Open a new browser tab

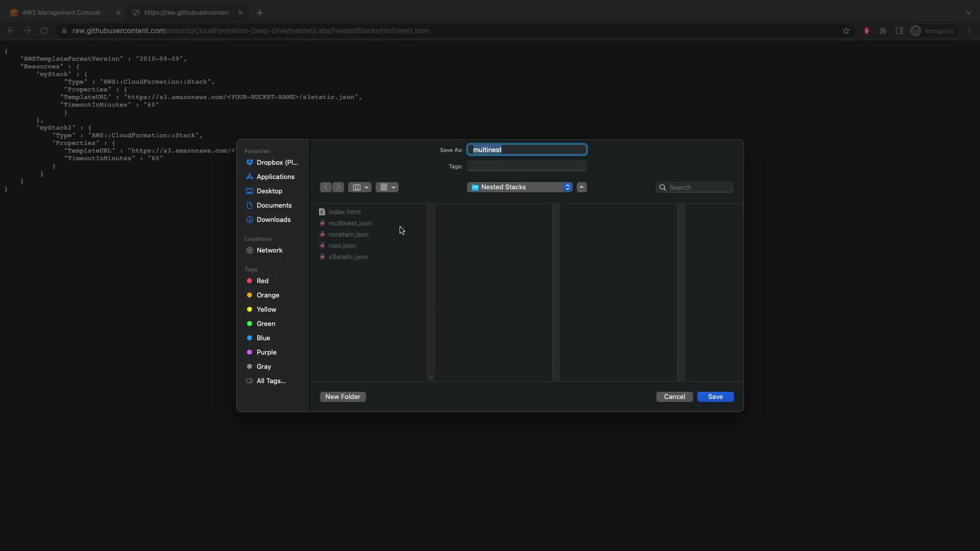pos(260,12)
